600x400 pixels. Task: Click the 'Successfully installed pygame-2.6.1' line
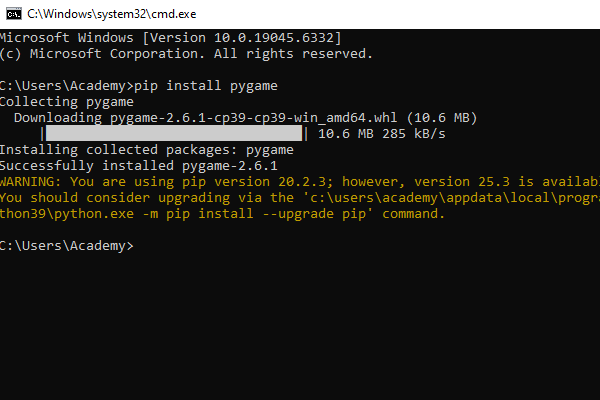click(x=138, y=166)
